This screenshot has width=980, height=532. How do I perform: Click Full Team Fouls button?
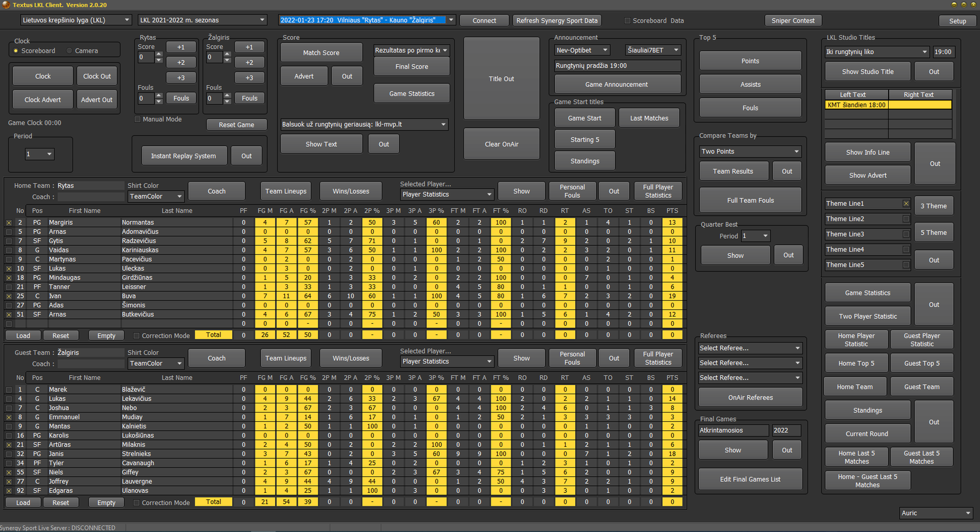click(x=750, y=200)
